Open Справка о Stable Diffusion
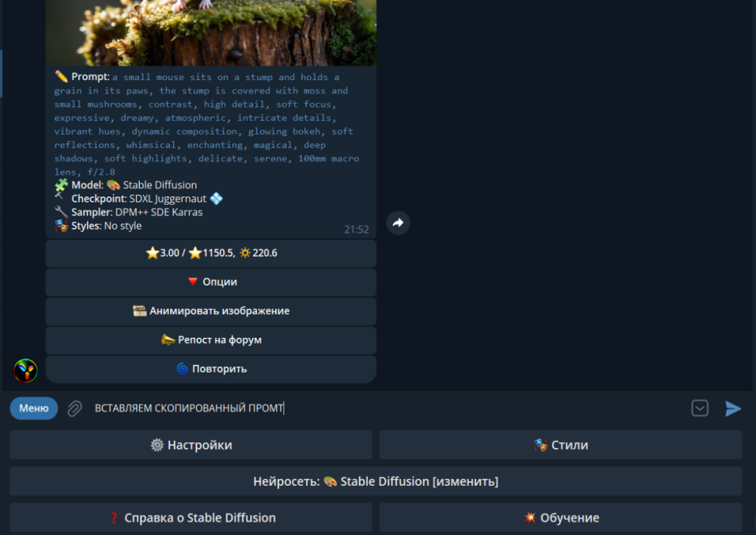This screenshot has height=535, width=756. point(191,518)
